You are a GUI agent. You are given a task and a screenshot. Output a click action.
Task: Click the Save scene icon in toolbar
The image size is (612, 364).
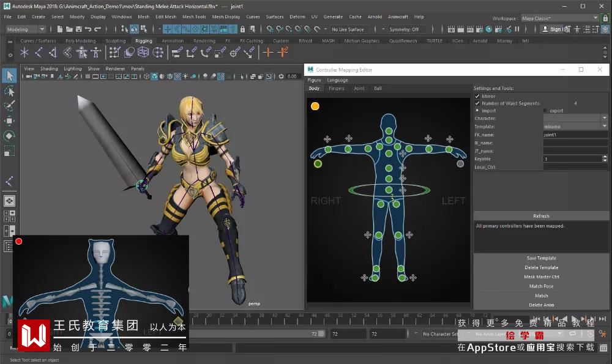78,29
